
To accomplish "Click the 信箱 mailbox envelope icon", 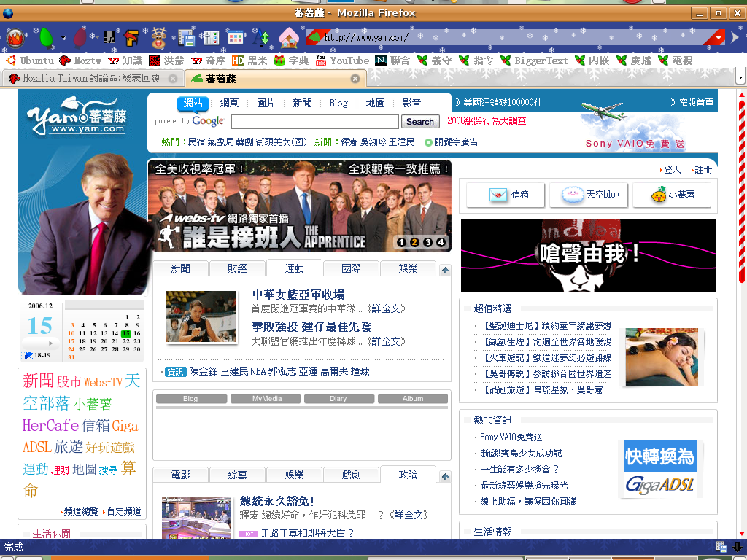I will coord(498,195).
